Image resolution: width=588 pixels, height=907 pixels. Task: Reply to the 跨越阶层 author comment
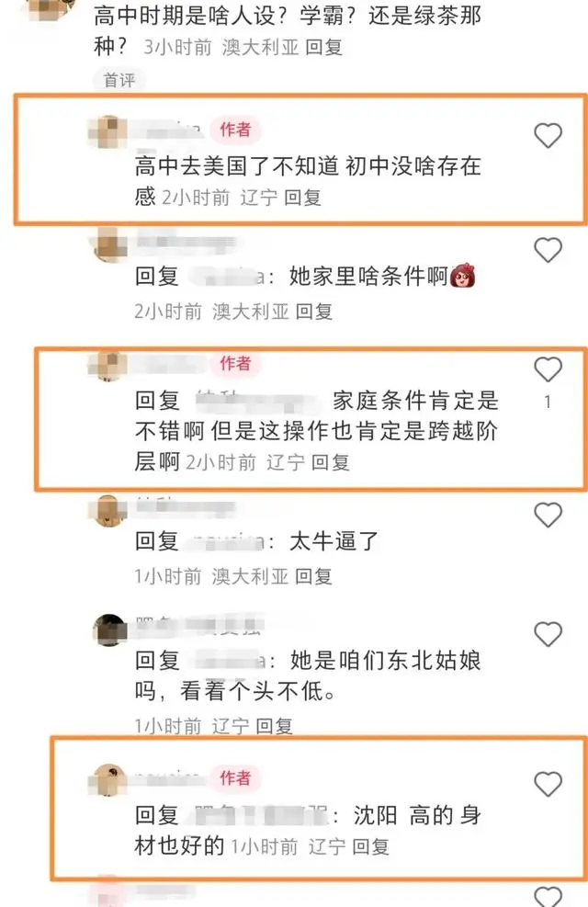coord(330,463)
